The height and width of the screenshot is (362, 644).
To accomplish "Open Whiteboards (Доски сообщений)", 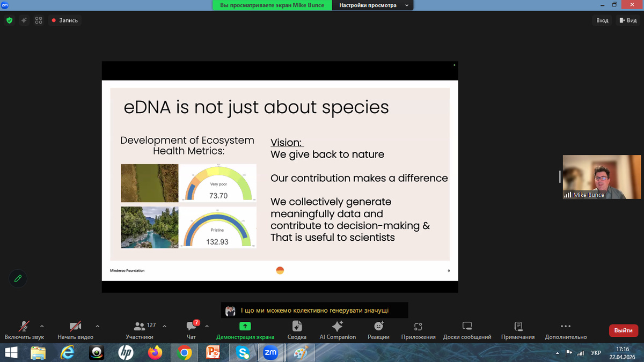I will 467,330.
